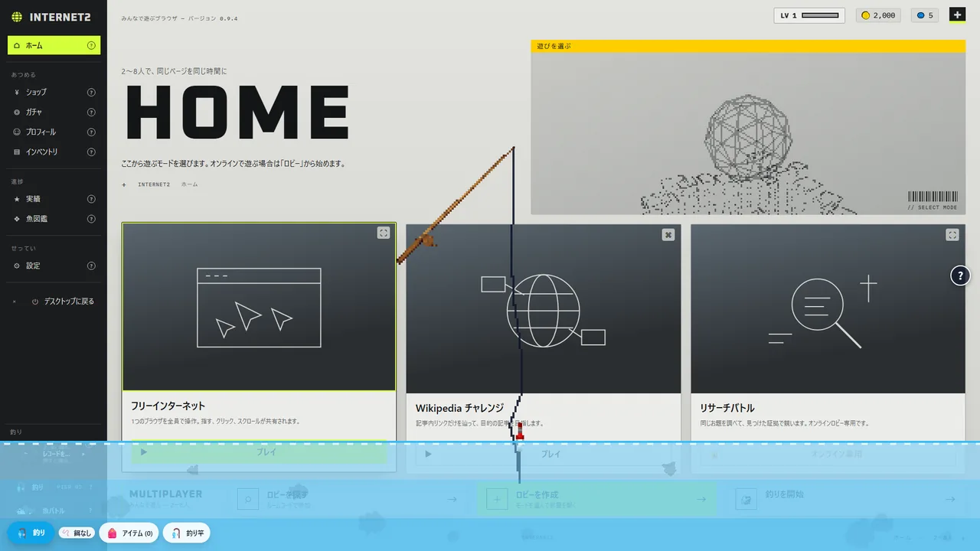Click the gold coin balance 2,000
This screenshot has height=551, width=980.
click(878, 15)
